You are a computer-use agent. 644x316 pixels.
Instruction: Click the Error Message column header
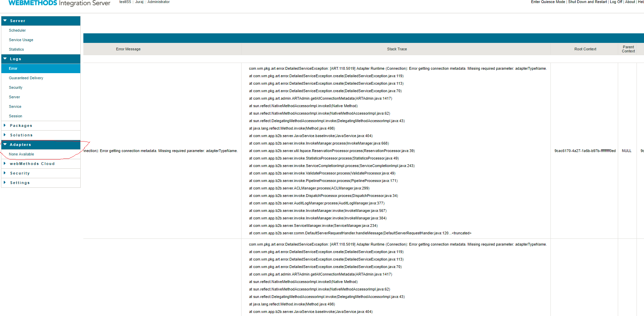[128, 49]
